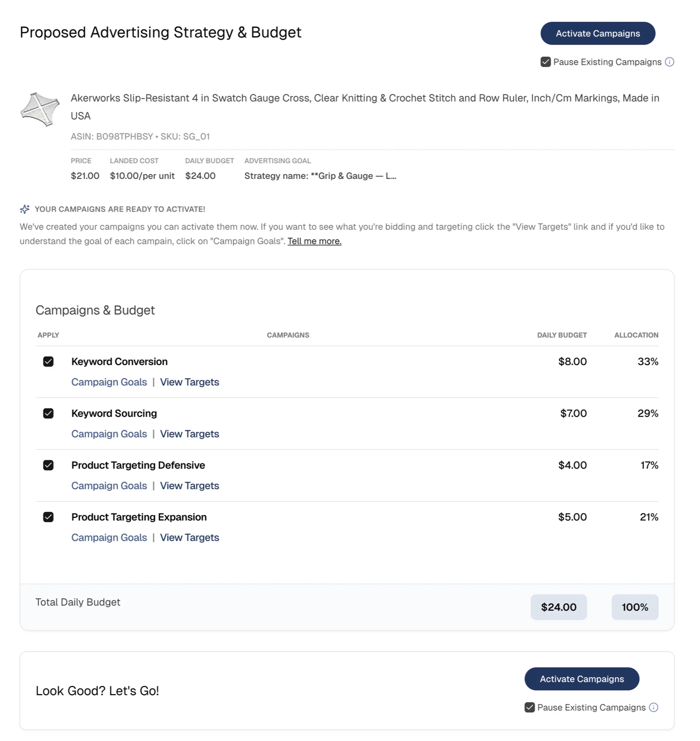This screenshot has height=741, width=700.
Task: Click the Tell me more link
Action: 314,241
